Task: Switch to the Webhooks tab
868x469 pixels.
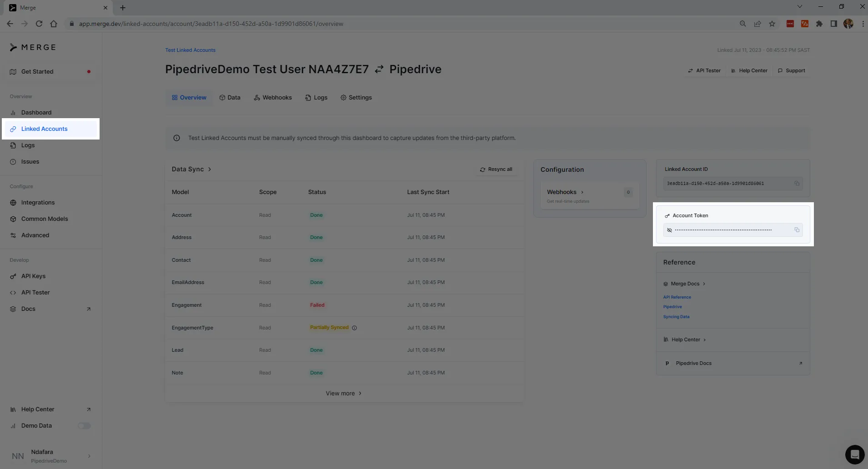Action: [273, 97]
